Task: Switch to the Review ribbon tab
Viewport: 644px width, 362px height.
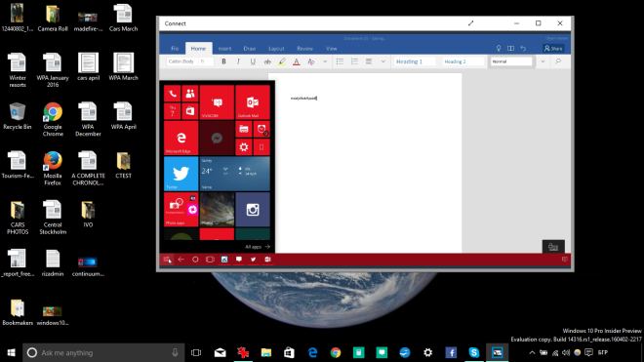Action: [x=304, y=49]
